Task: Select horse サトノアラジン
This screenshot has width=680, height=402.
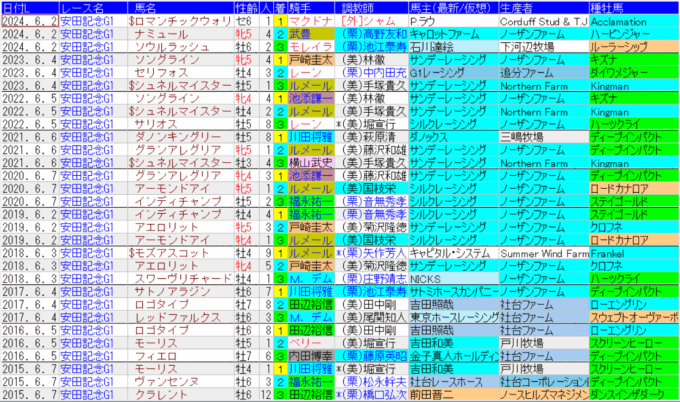Action: pos(180,291)
